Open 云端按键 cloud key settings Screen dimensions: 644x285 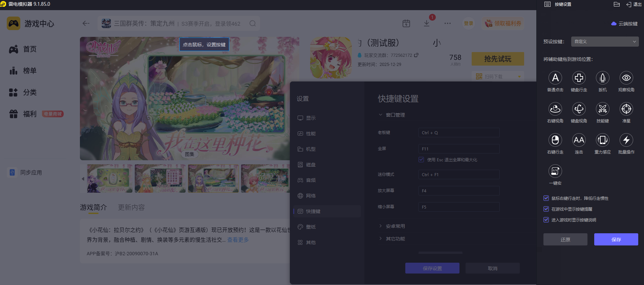(x=624, y=24)
